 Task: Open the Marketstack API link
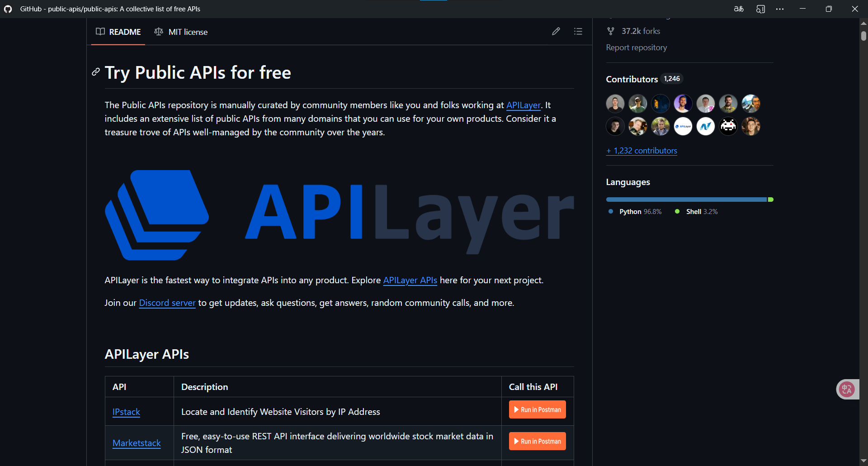pyautogui.click(x=137, y=443)
